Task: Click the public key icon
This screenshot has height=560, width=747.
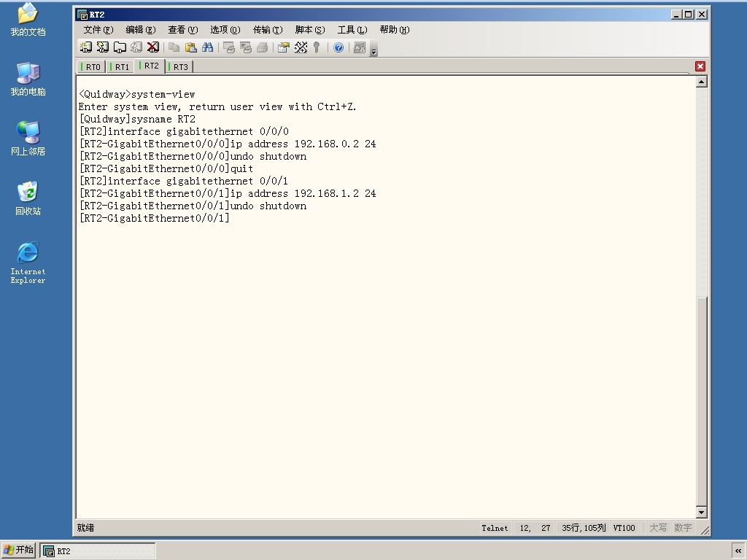Action: point(317,47)
